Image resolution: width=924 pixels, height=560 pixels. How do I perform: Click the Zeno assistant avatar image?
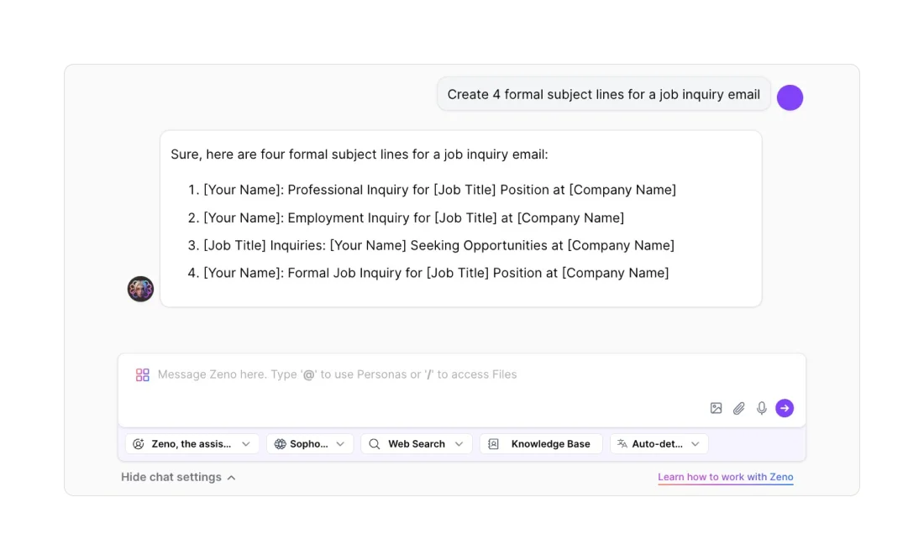(140, 289)
